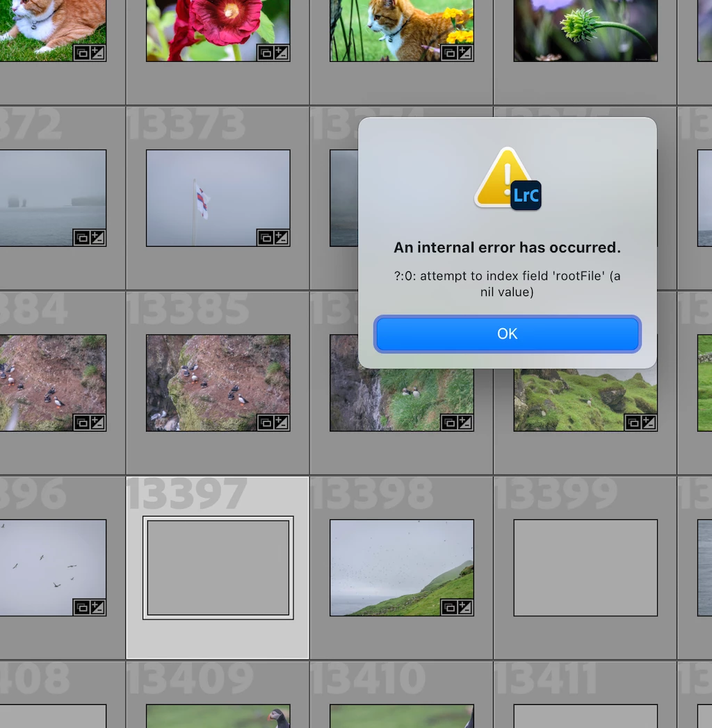Click collection badge on green hillside photo 13398
The width and height of the screenshot is (712, 728).
coord(449,607)
